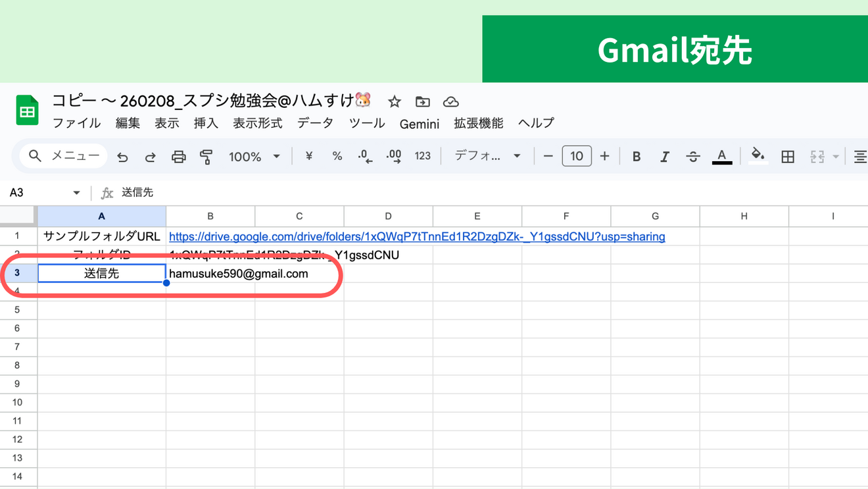Viewport: 868px width, 489px height.
Task: Check the cloud save status icon
Action: [x=451, y=102]
